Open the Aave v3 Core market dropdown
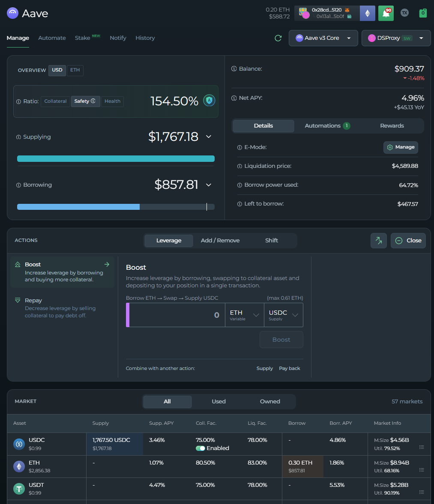 point(323,38)
